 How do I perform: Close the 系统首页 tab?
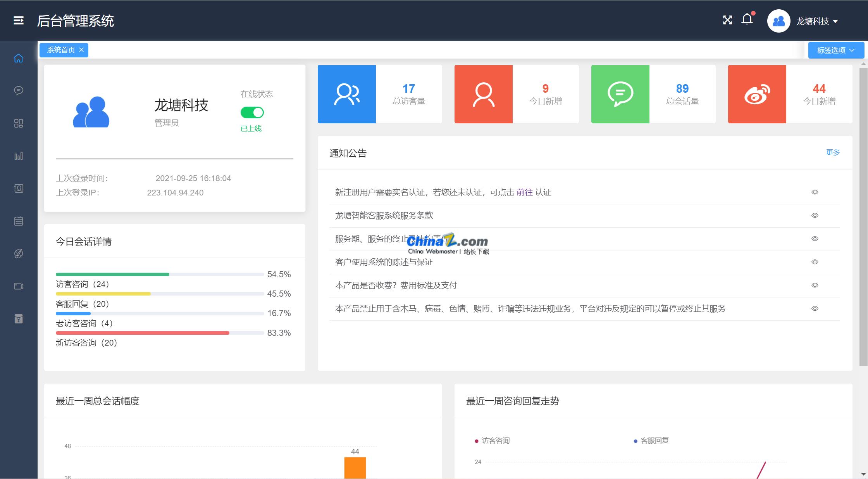pos(81,50)
